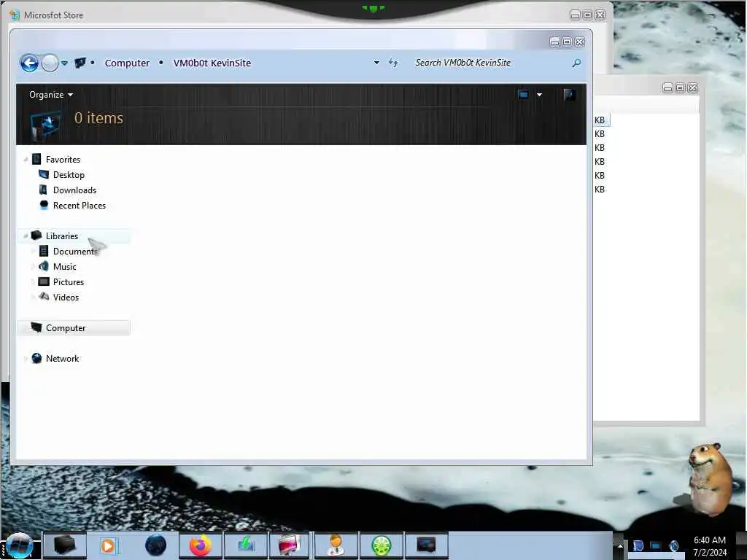Launch the media player taskbar icon
Screen dimensions: 747x560
point(108,545)
